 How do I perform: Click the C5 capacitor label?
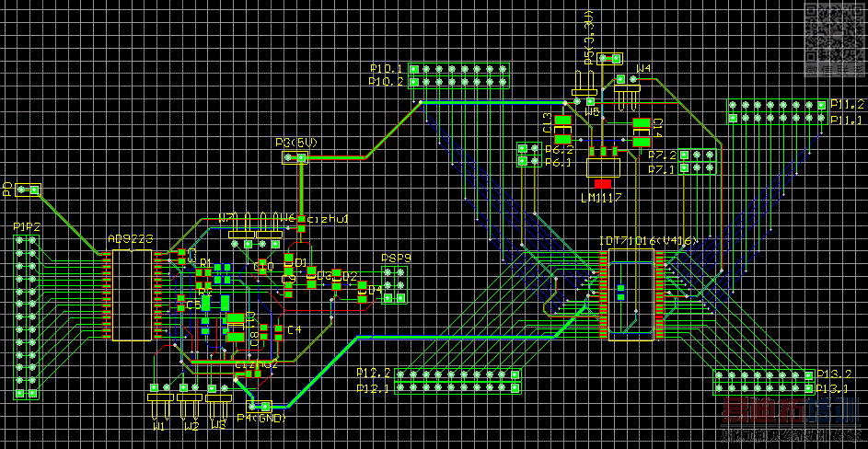(x=193, y=305)
